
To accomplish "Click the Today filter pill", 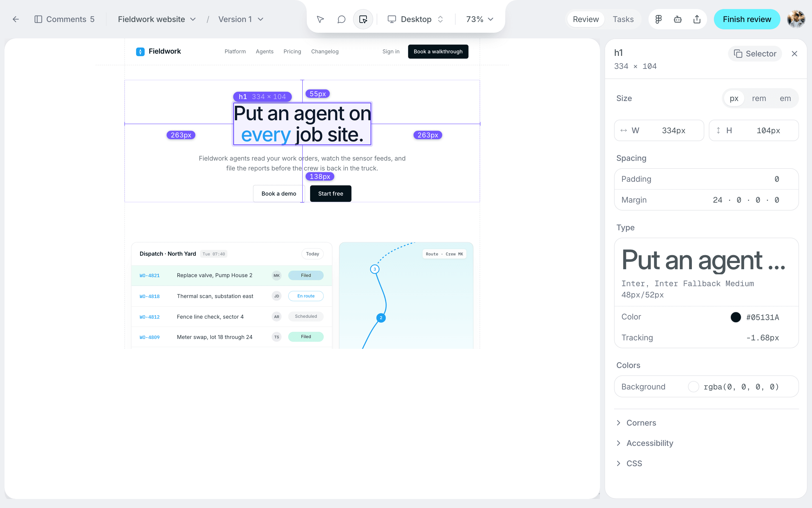I will pos(312,254).
